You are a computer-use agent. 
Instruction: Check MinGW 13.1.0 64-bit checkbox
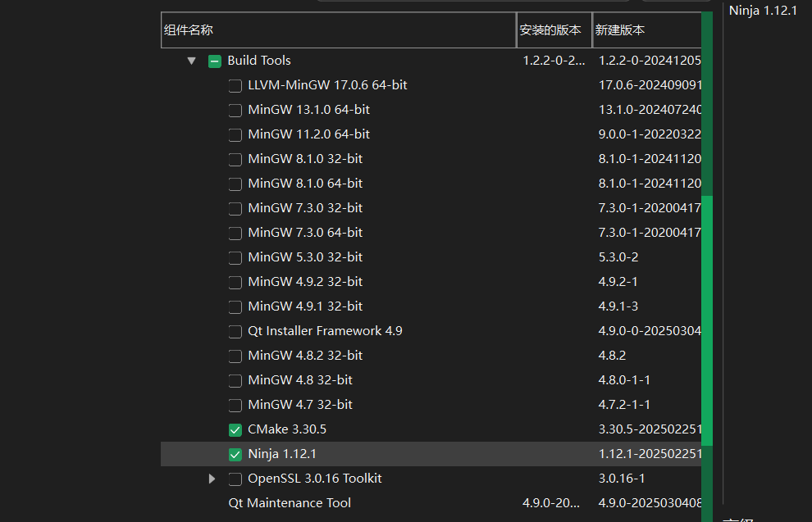(x=235, y=110)
